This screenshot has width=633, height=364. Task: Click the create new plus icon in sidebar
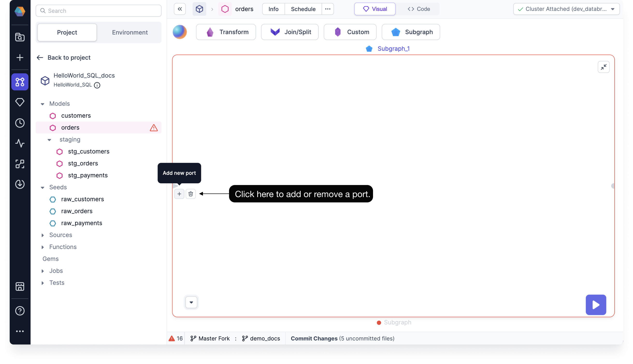tap(20, 57)
